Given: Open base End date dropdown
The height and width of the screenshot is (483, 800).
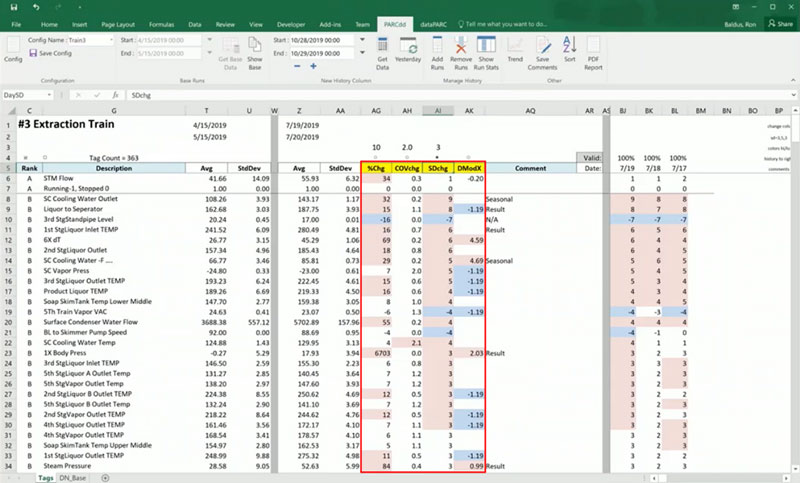Looking at the screenshot, I should coord(209,53).
